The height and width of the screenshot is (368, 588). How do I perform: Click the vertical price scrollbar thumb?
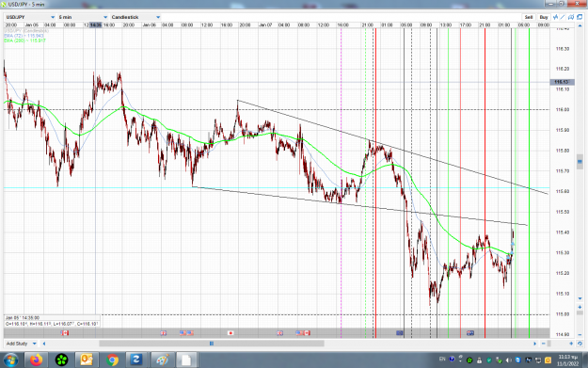[580, 162]
